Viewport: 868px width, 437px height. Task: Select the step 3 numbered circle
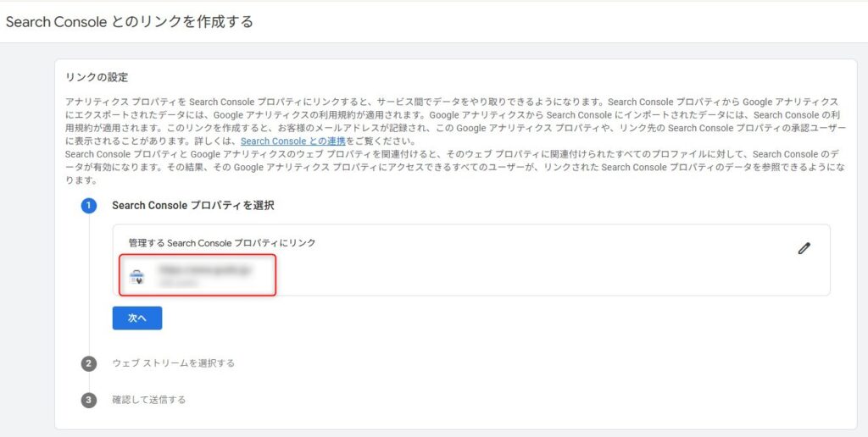click(89, 400)
